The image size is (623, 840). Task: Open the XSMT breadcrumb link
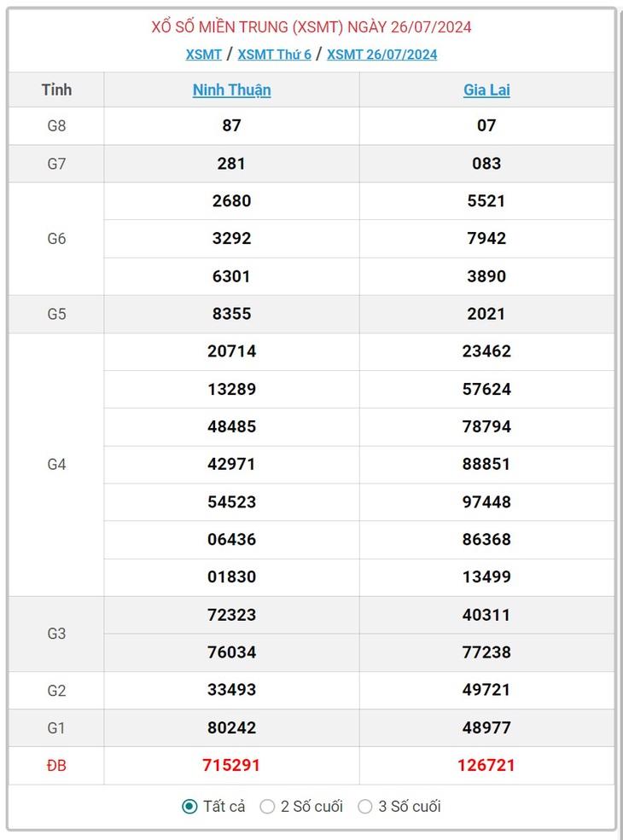coord(204,55)
